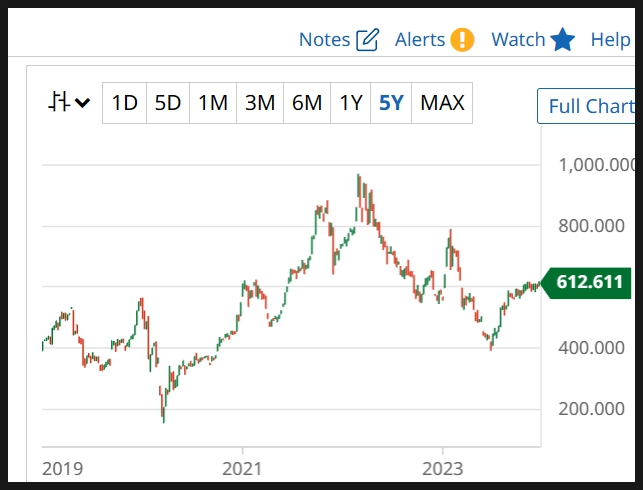The width and height of the screenshot is (643, 490).
Task: Switch chart to 1M range
Action: click(x=213, y=103)
